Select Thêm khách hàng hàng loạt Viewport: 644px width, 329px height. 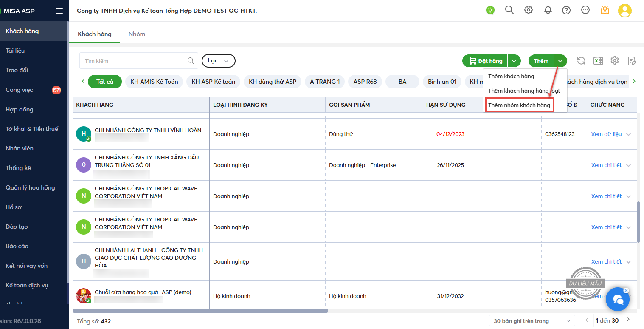pyautogui.click(x=525, y=91)
